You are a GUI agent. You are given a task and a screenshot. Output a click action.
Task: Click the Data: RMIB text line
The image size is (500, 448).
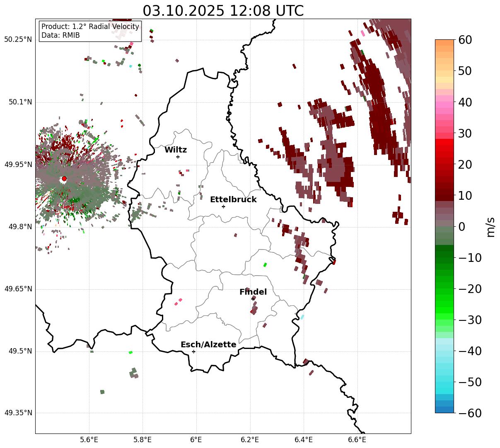tap(60, 36)
